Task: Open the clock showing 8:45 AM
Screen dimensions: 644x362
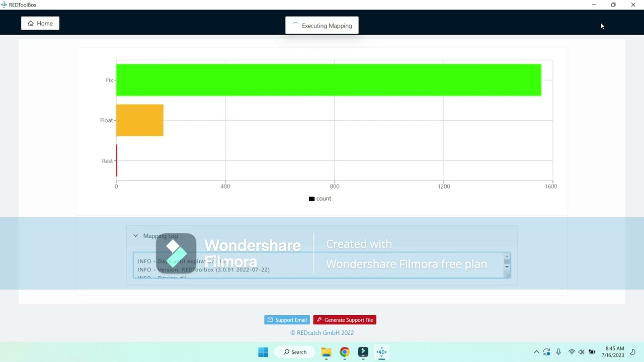Action: tap(613, 352)
